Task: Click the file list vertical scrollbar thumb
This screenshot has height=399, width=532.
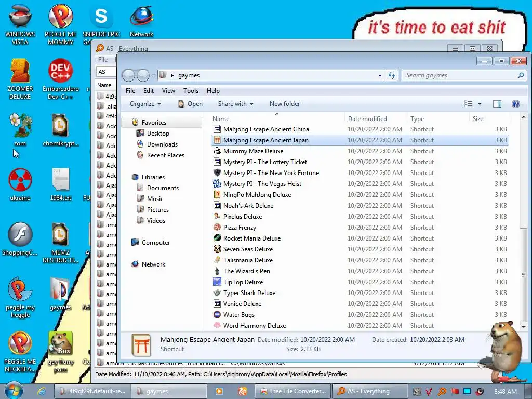Action: pyautogui.click(x=524, y=274)
